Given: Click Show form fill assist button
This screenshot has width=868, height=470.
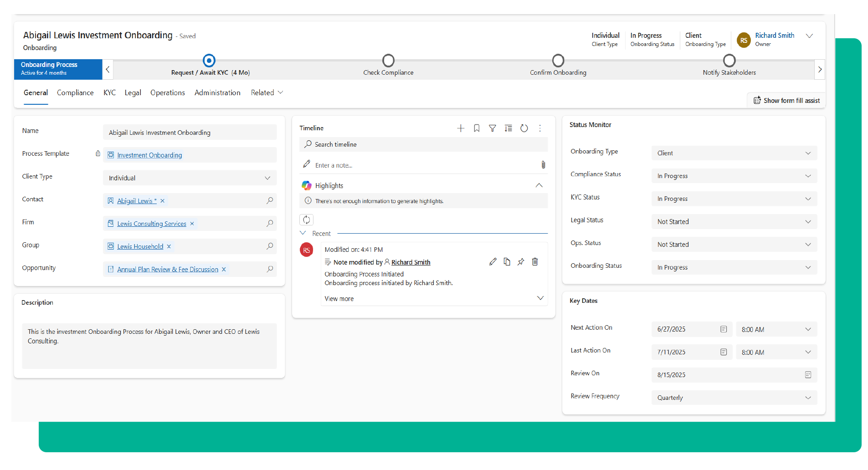Looking at the screenshot, I should tap(786, 101).
